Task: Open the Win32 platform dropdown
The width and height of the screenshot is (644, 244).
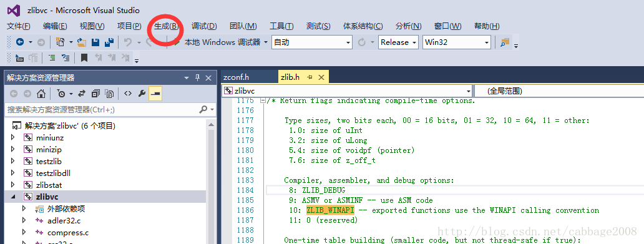Action: coord(457,42)
